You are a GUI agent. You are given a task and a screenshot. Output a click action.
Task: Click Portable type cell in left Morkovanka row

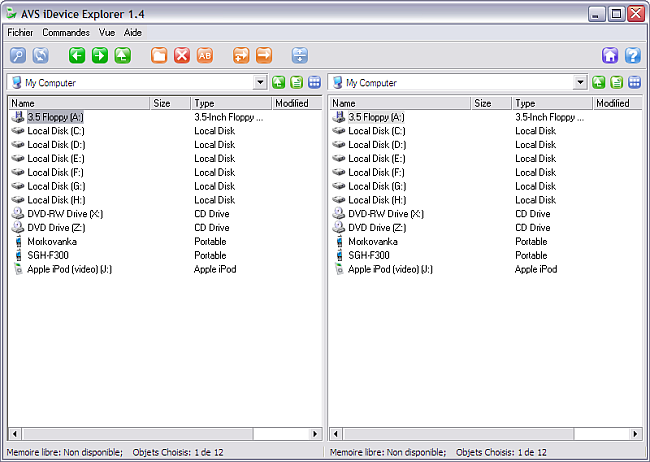coord(210,242)
